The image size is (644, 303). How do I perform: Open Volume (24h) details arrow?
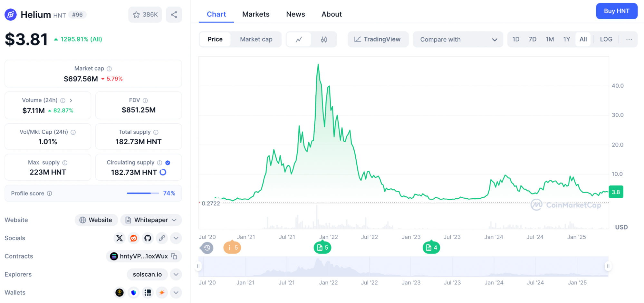[x=71, y=100]
